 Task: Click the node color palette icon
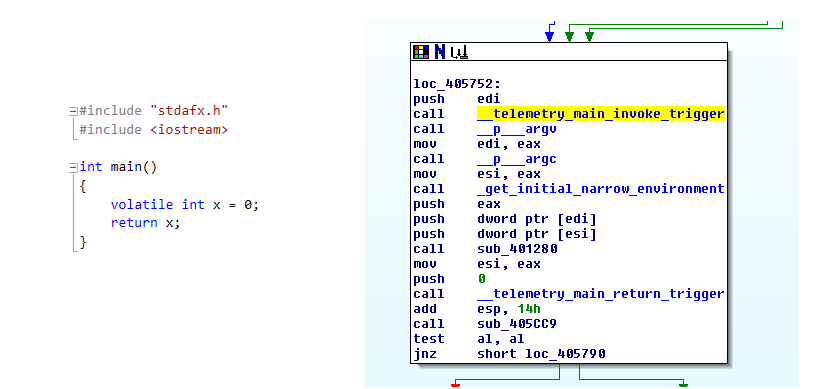[x=421, y=51]
